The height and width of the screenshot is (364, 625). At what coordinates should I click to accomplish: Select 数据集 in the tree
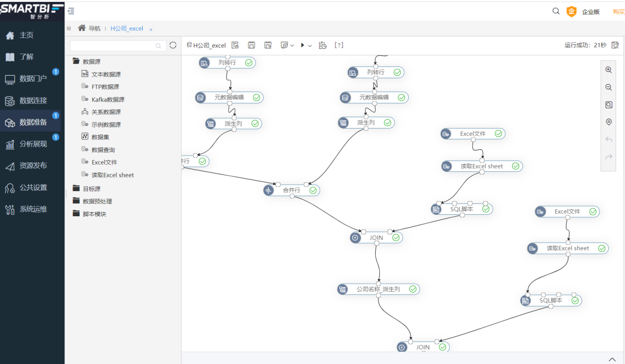tap(95, 137)
